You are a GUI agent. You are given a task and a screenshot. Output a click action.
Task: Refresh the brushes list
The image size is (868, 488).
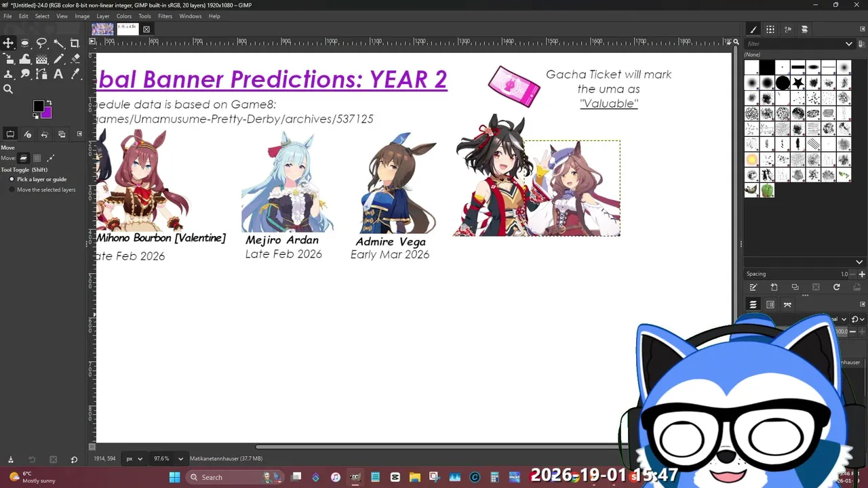tap(837, 287)
